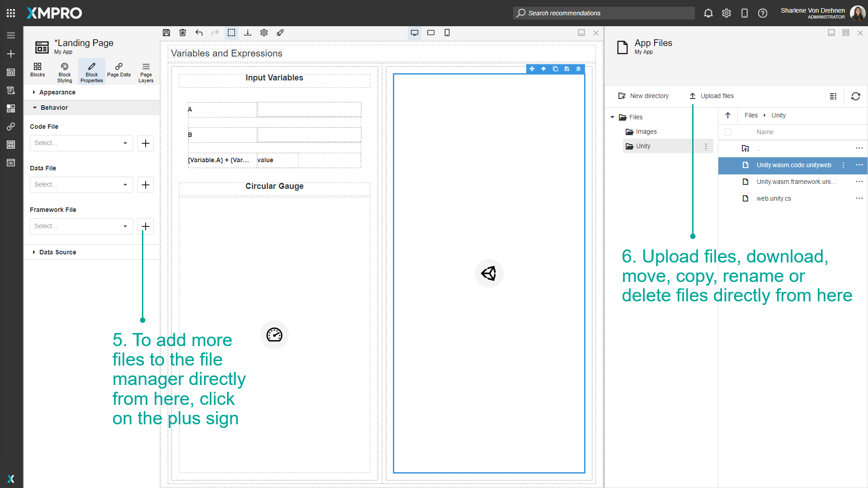Open the app grid menu

click(10, 13)
